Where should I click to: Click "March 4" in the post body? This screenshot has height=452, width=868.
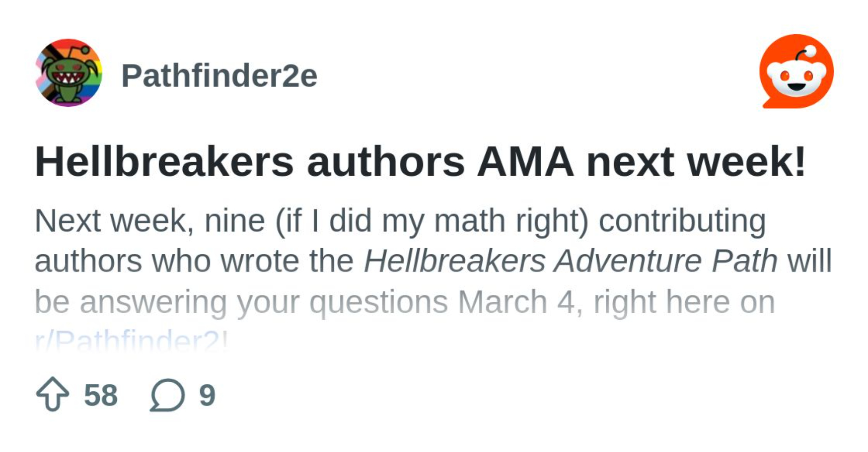[516, 302]
